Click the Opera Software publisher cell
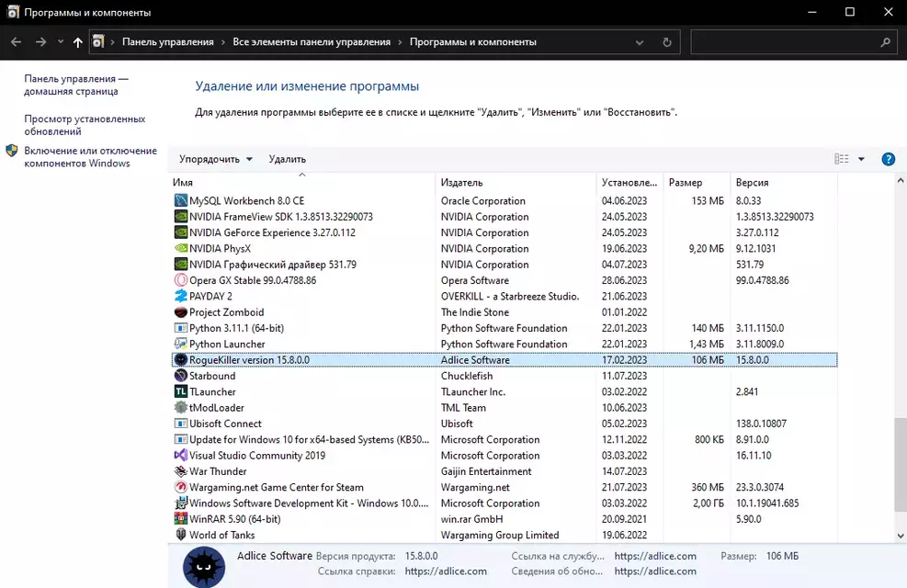The image size is (907, 588). 475,280
